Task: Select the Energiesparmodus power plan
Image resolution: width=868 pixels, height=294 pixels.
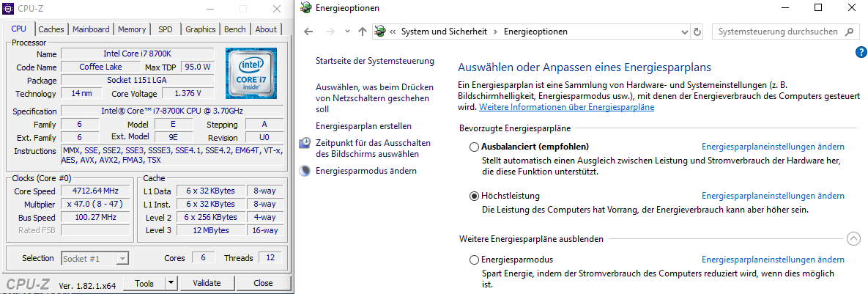Action: (x=473, y=260)
